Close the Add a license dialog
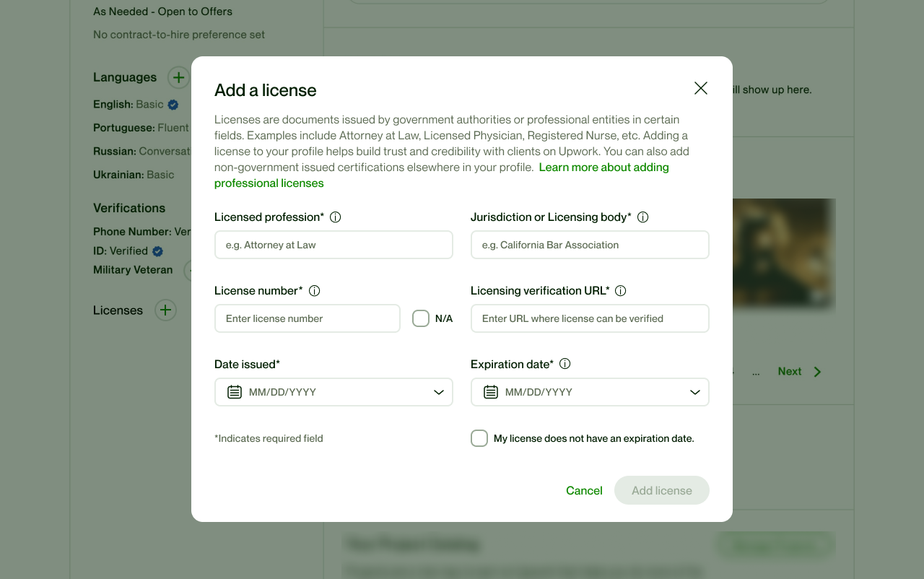Image resolution: width=924 pixels, height=579 pixels. tap(700, 88)
